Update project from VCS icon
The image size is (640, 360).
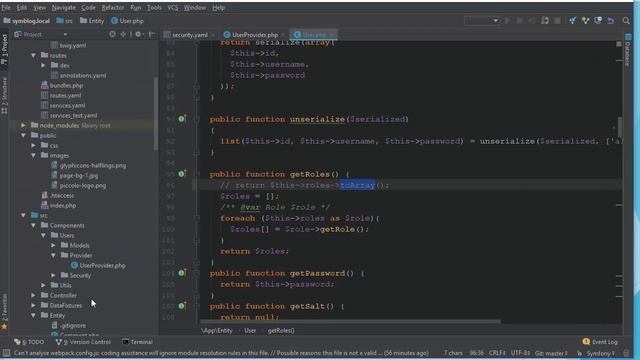[573, 20]
